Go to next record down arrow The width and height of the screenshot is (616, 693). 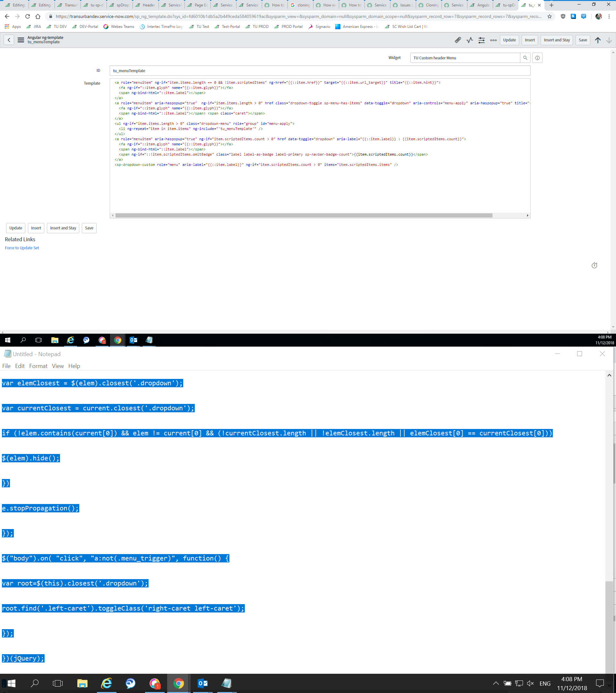(x=609, y=40)
